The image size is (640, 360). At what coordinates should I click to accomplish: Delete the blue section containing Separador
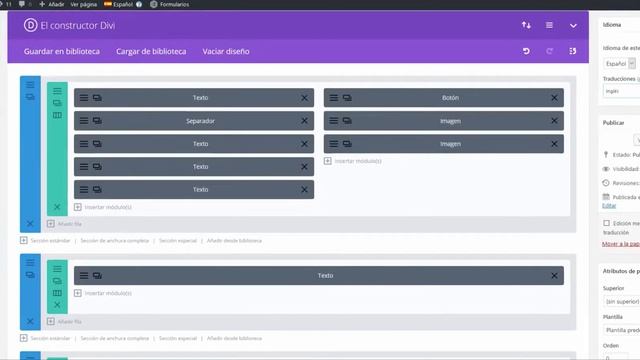(30, 224)
